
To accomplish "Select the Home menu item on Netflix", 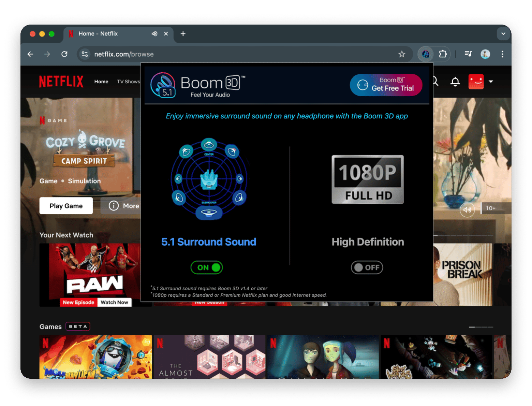I will click(101, 82).
